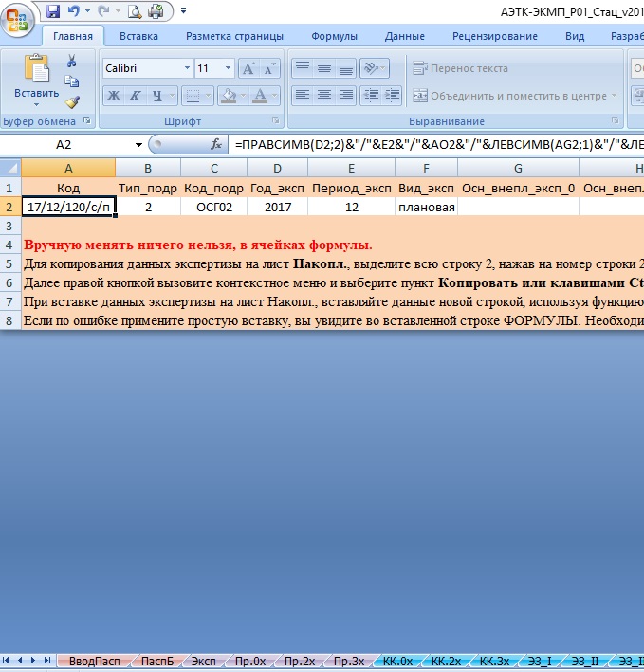Click the Office button

pyautogui.click(x=20, y=19)
